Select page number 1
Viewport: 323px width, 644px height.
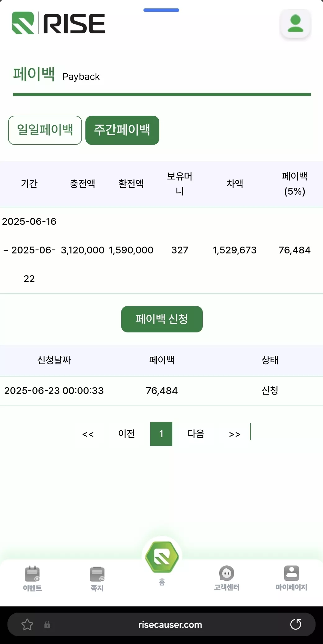[161, 434]
